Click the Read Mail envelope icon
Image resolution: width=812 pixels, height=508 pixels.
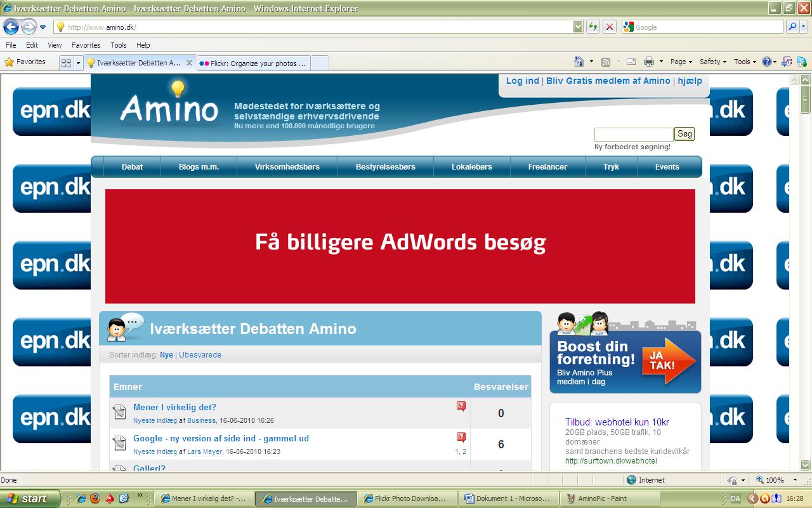(631, 62)
